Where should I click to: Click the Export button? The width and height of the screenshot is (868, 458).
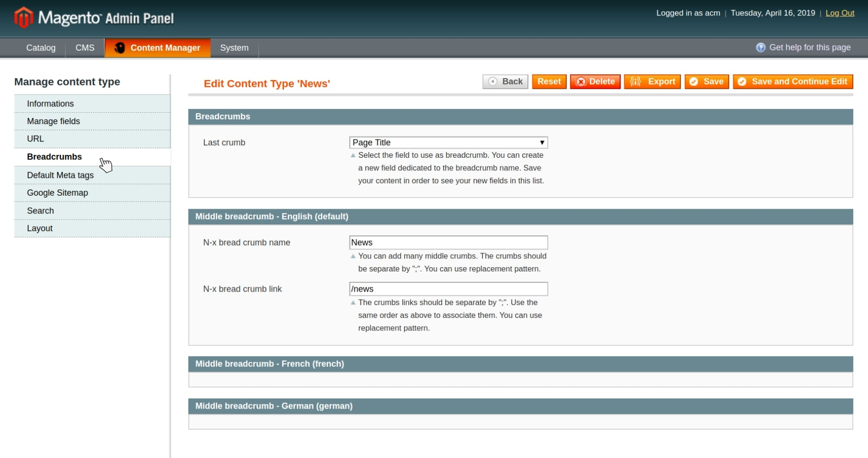652,82
